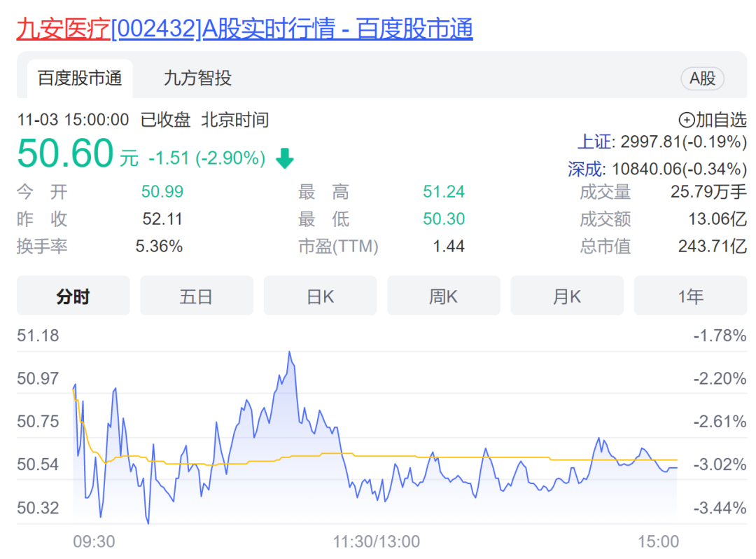Click the peak point of the price line

[290, 352]
